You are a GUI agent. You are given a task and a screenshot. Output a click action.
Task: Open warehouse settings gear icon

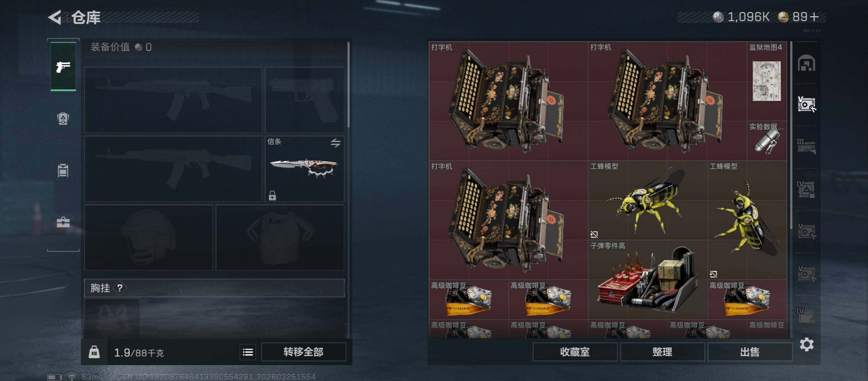point(807,344)
